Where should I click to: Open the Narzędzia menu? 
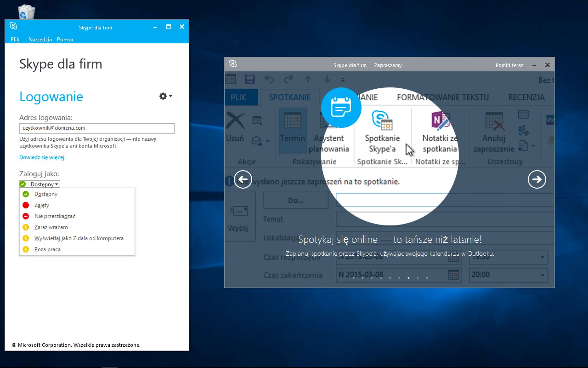point(40,39)
